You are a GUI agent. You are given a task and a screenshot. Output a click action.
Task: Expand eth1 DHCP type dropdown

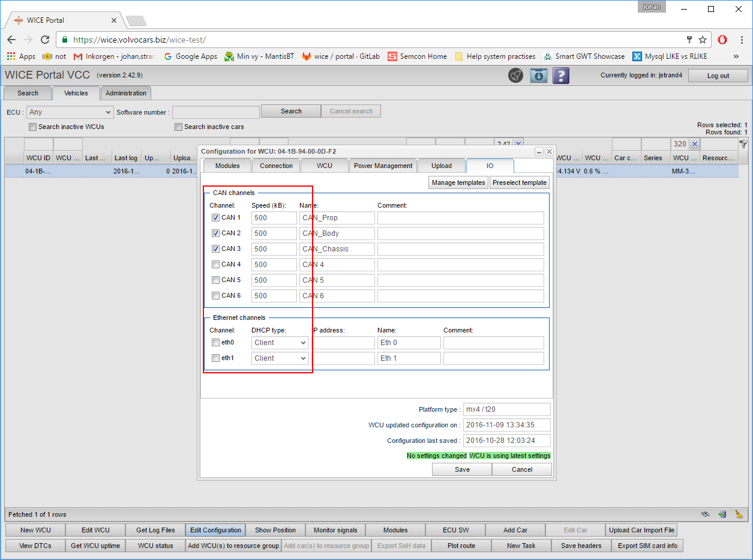click(x=280, y=358)
